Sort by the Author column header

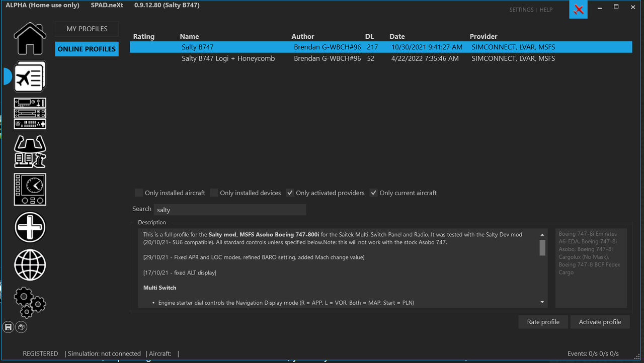(303, 36)
